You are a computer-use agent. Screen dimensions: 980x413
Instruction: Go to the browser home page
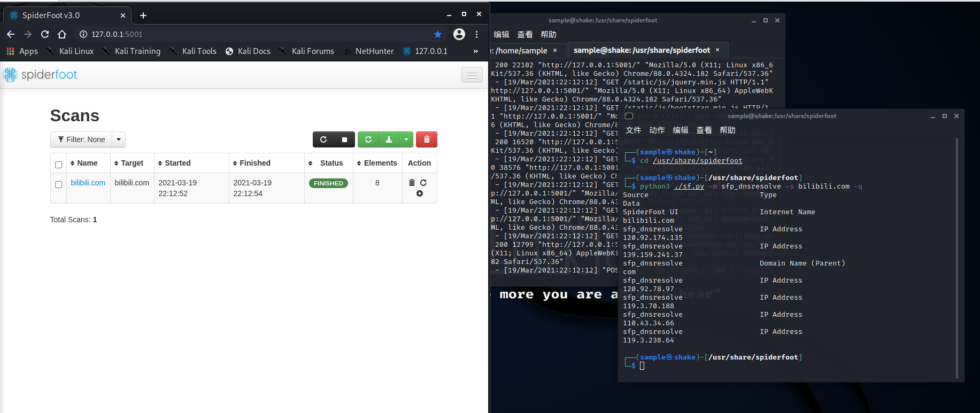coord(62,34)
